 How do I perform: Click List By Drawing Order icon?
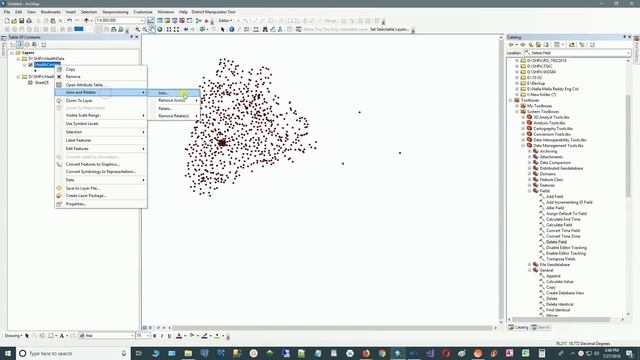coord(12,44)
